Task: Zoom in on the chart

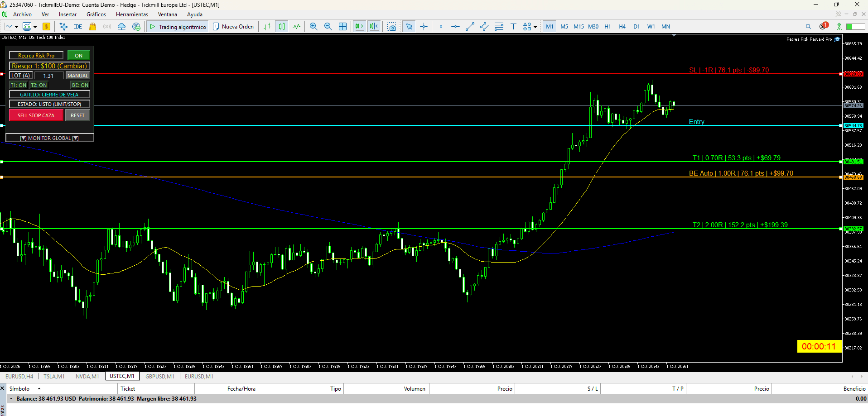Action: [x=313, y=27]
